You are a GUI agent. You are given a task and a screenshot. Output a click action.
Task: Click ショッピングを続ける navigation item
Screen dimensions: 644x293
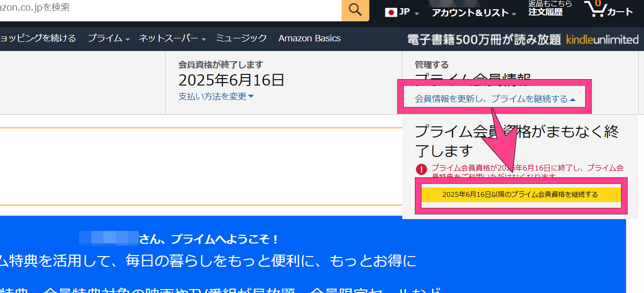pyautogui.click(x=38, y=38)
